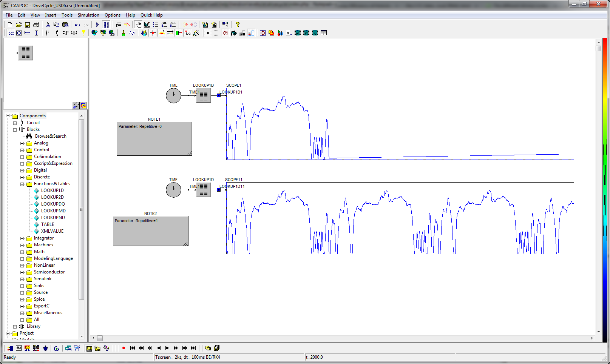The height and width of the screenshot is (364, 610).
Task: Open the View menu
Action: click(x=35, y=15)
